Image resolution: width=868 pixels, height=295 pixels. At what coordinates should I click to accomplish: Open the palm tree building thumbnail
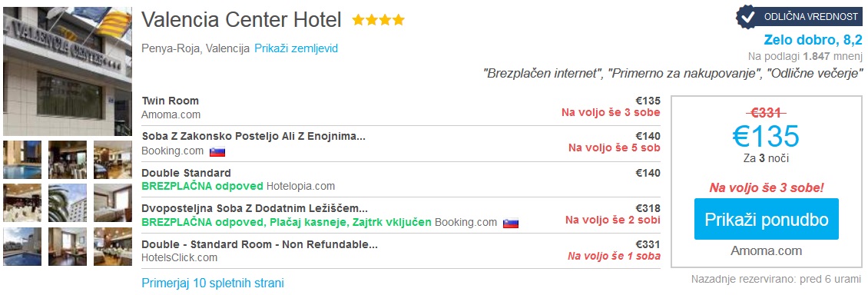68,203
